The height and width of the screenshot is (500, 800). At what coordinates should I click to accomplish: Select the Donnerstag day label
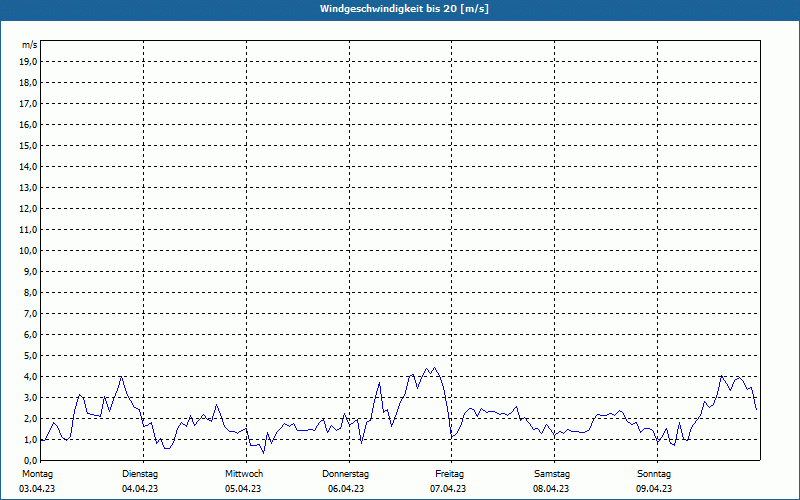click(x=345, y=474)
